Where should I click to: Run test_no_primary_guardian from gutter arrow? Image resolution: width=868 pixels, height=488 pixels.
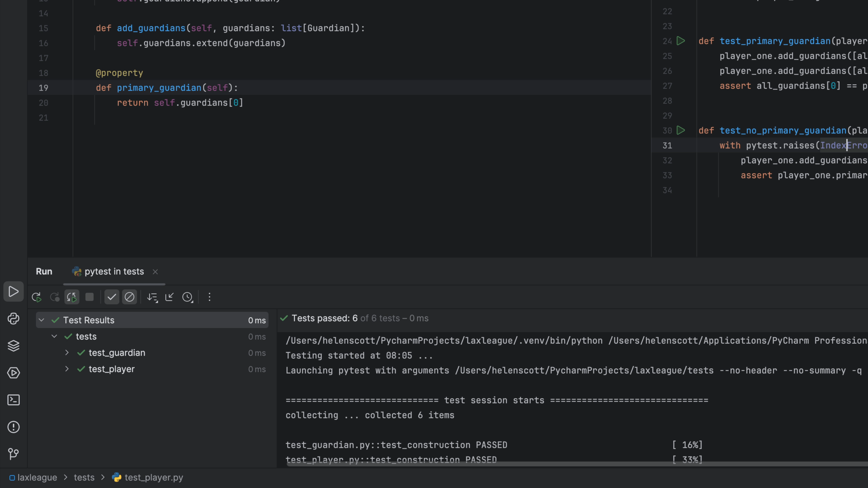tap(681, 130)
